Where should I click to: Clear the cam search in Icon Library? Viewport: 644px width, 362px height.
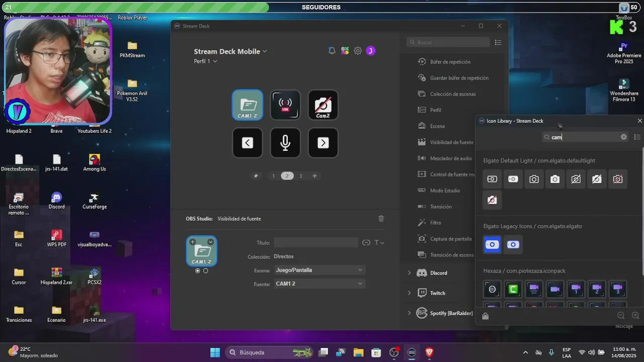(624, 137)
